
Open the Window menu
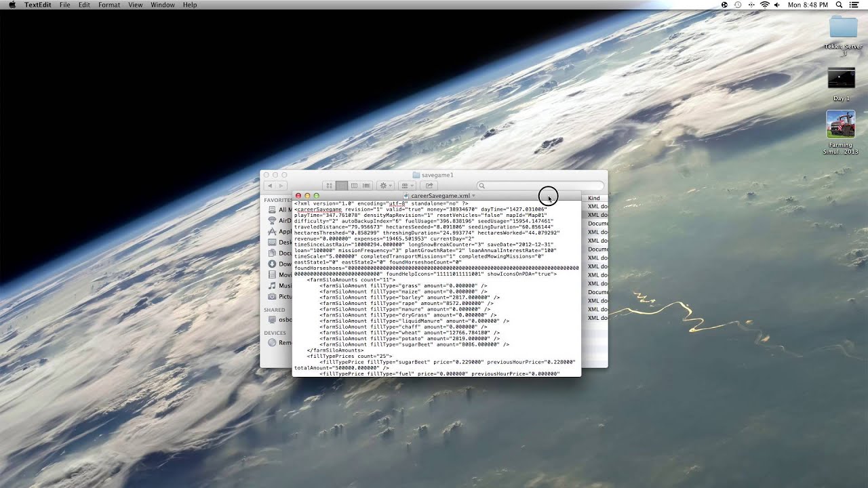(x=163, y=5)
